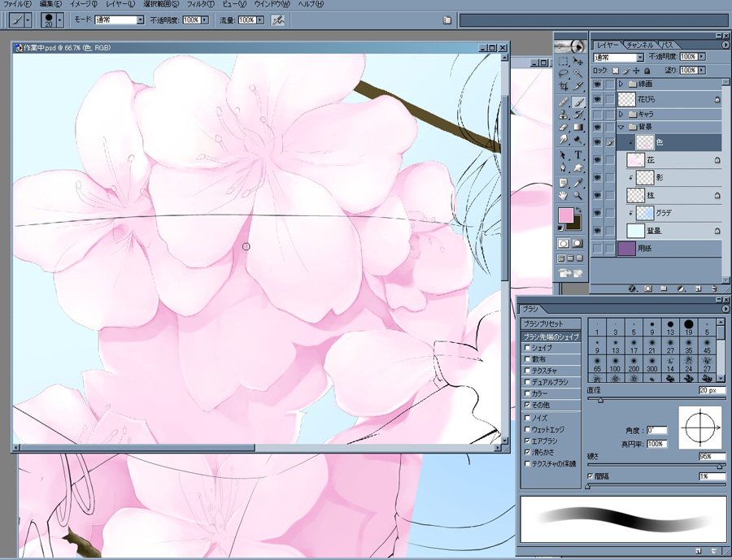
Task: Select the Healing Brush tool
Action: click(x=564, y=102)
